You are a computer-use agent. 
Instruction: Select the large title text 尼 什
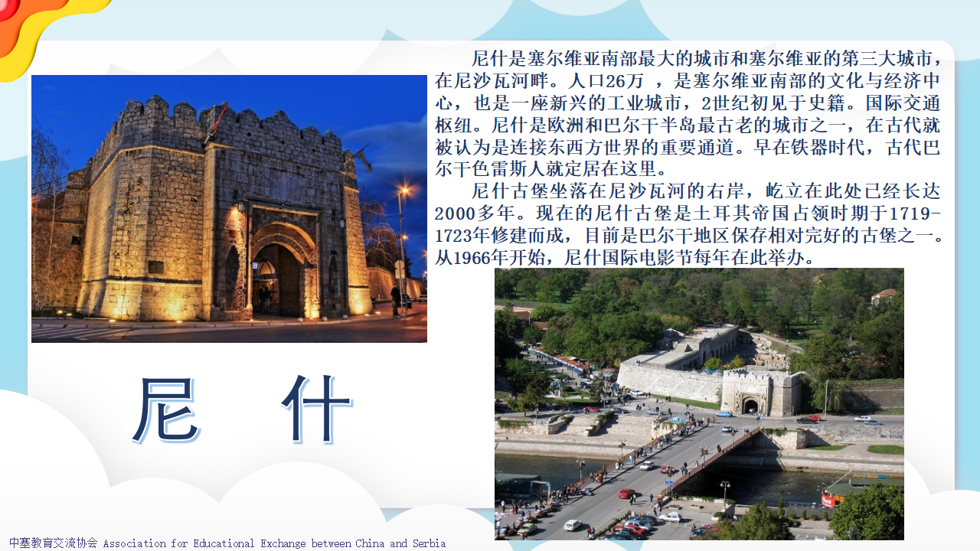[x=243, y=410]
